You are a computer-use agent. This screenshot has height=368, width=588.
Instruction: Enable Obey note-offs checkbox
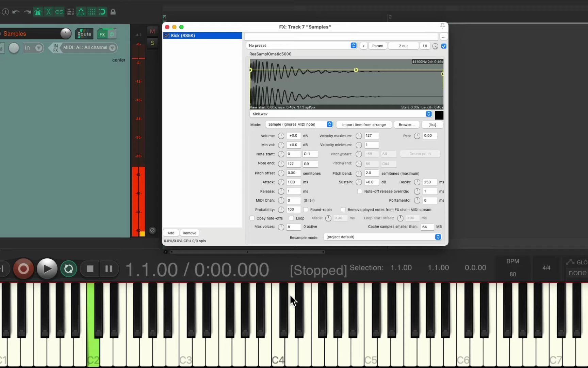pos(252,218)
